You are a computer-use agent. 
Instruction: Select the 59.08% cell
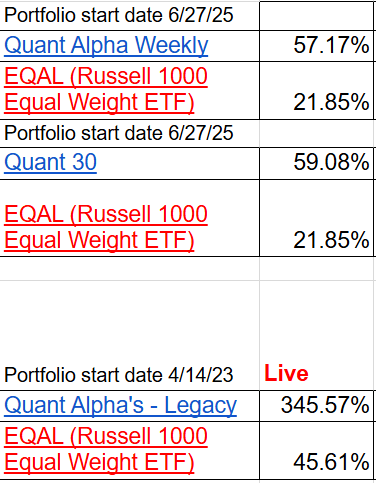tap(316, 163)
